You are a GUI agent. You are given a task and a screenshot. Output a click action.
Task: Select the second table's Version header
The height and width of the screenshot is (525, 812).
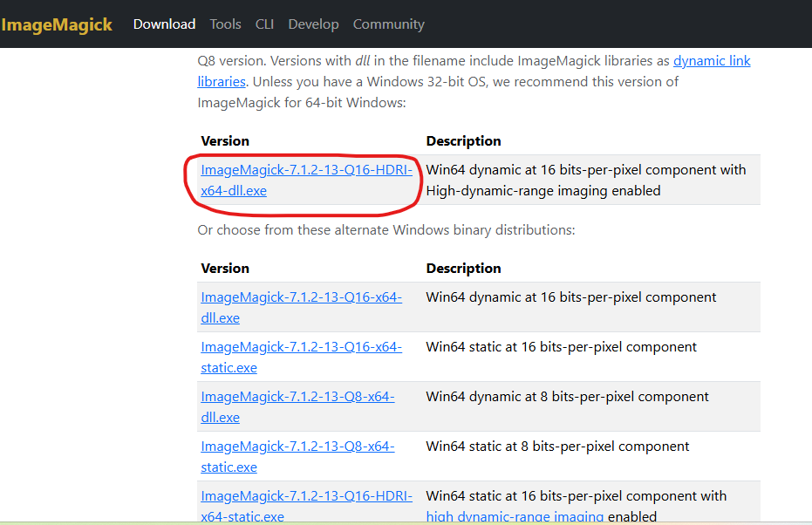click(x=225, y=269)
